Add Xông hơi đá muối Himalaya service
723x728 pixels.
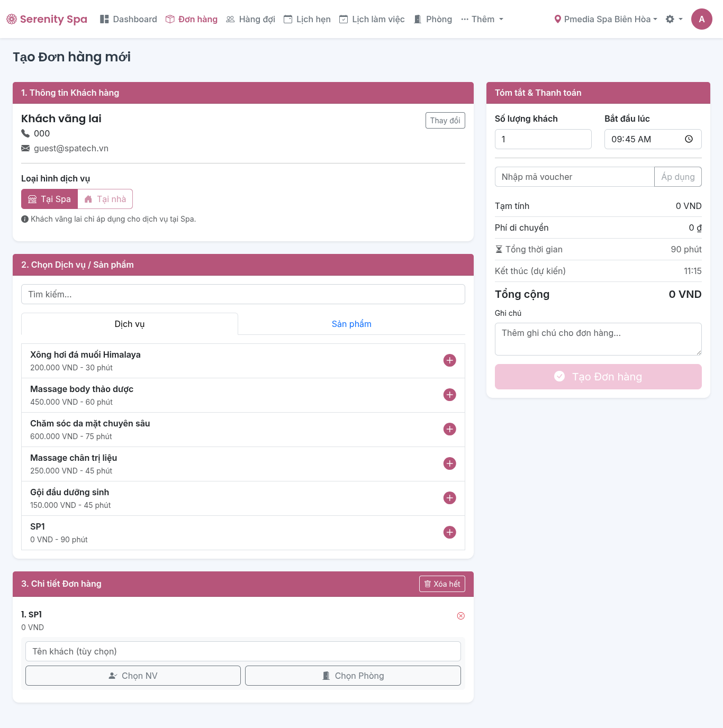click(x=449, y=360)
